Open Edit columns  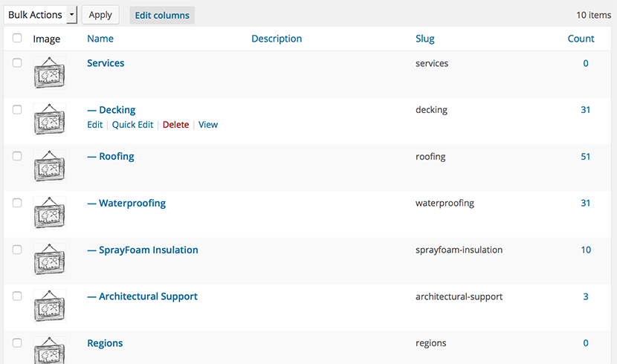tap(162, 16)
